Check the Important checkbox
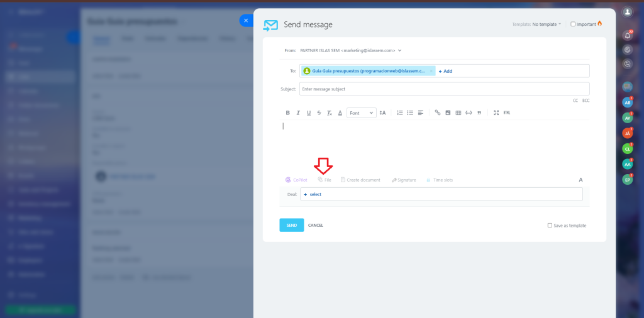 click(x=573, y=24)
